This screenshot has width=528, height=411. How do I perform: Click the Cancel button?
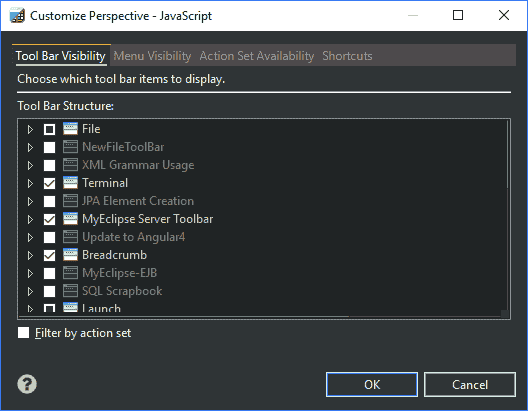click(470, 384)
